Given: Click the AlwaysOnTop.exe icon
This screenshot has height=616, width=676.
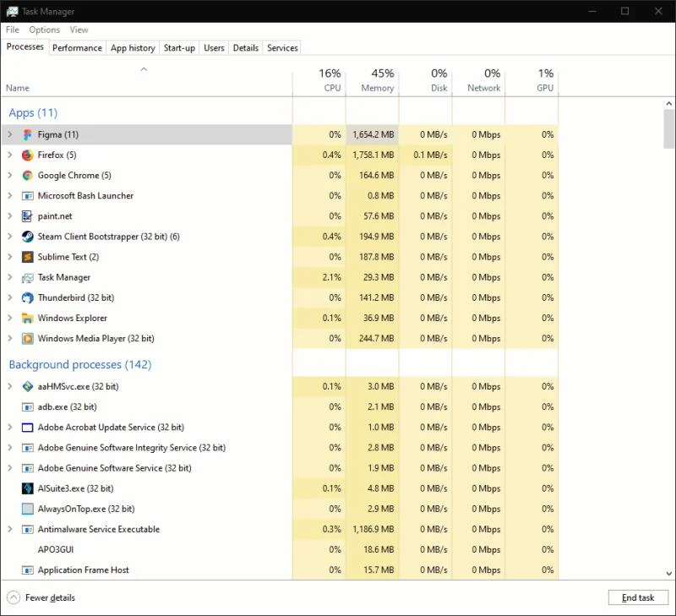Looking at the screenshot, I should click(x=28, y=509).
